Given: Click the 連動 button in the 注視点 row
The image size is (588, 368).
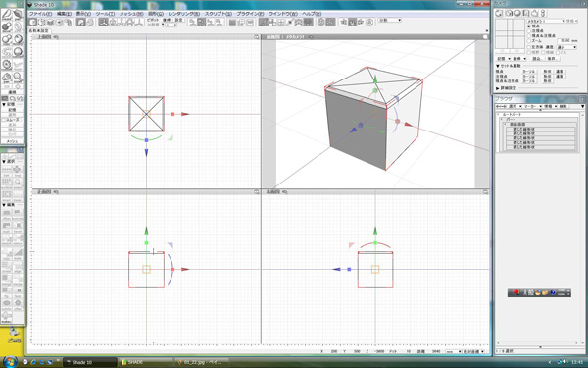Looking at the screenshot, I should point(560,77).
